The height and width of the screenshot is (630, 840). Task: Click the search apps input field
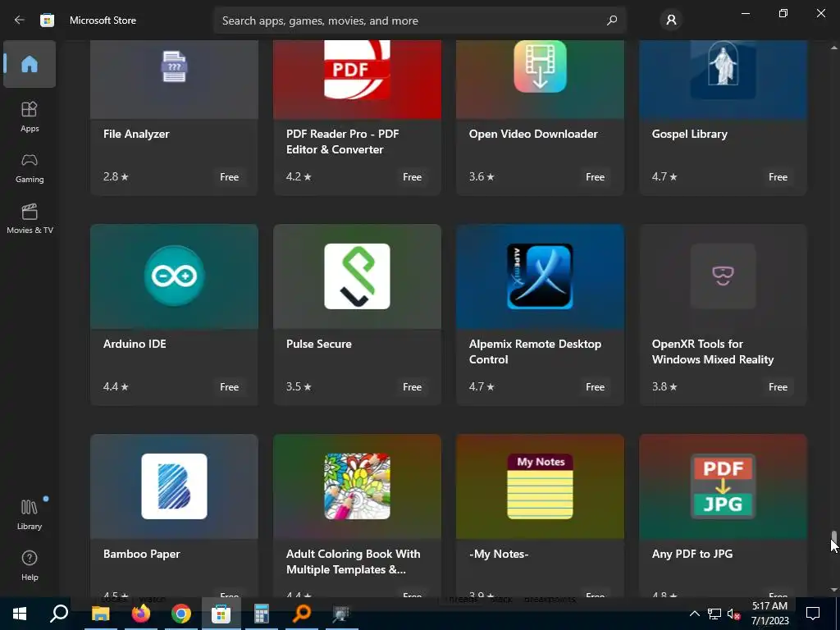pyautogui.click(x=420, y=21)
